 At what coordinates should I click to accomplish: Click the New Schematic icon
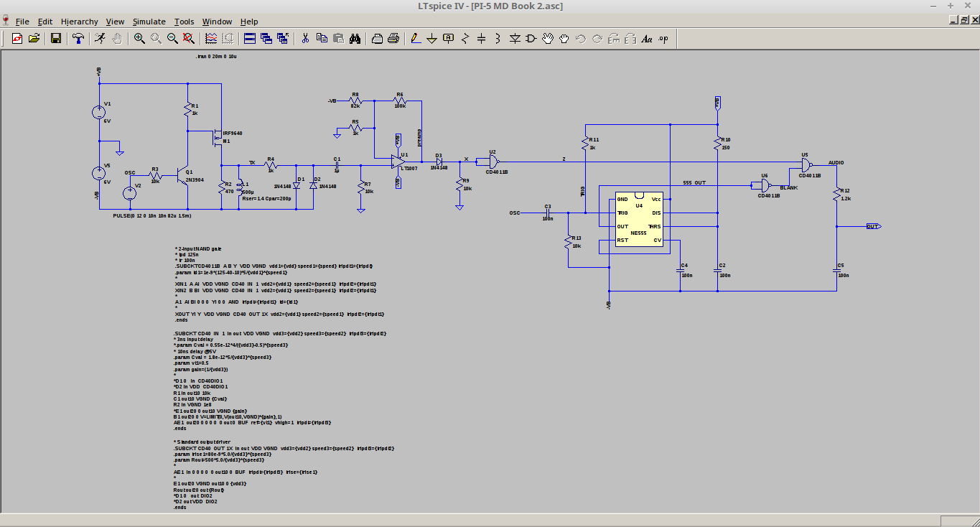pos(17,39)
